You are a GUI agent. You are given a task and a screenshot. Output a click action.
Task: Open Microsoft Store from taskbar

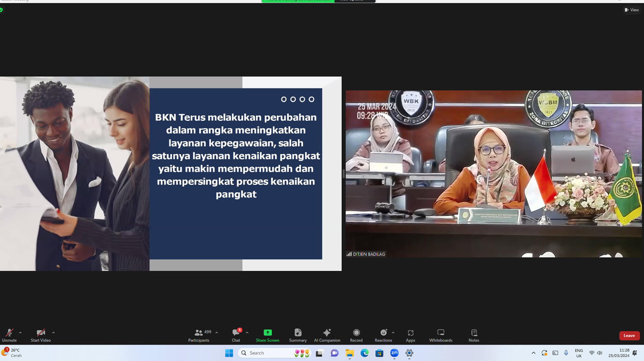tap(379, 353)
